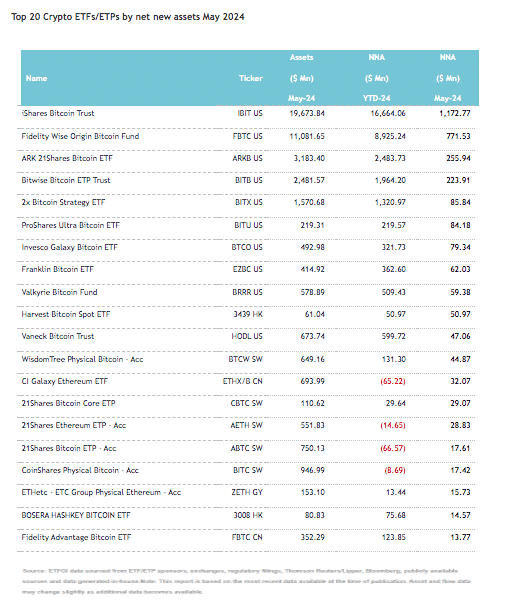The width and height of the screenshot is (511, 614).
Task: Click ticker 'HODL US'
Action: tap(247, 336)
